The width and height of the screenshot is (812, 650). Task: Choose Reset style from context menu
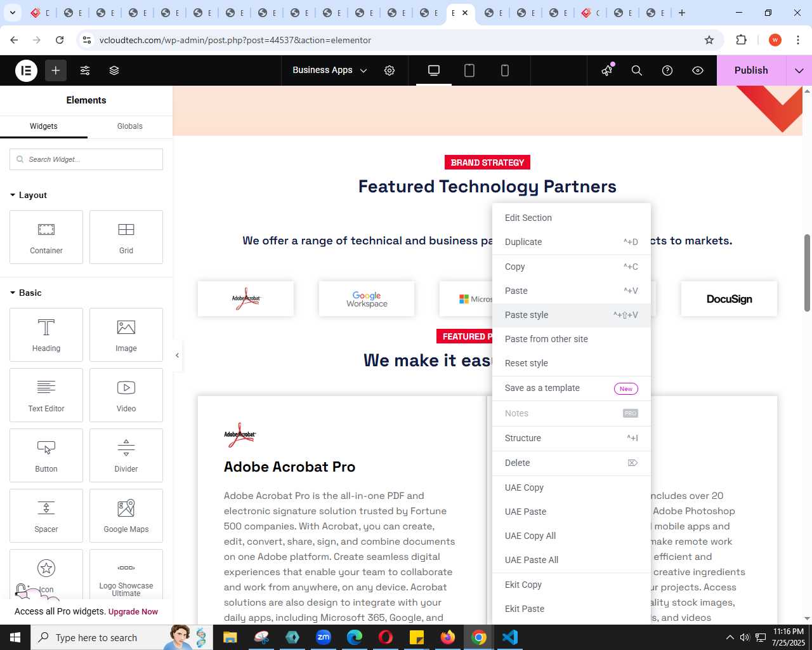[572, 363]
